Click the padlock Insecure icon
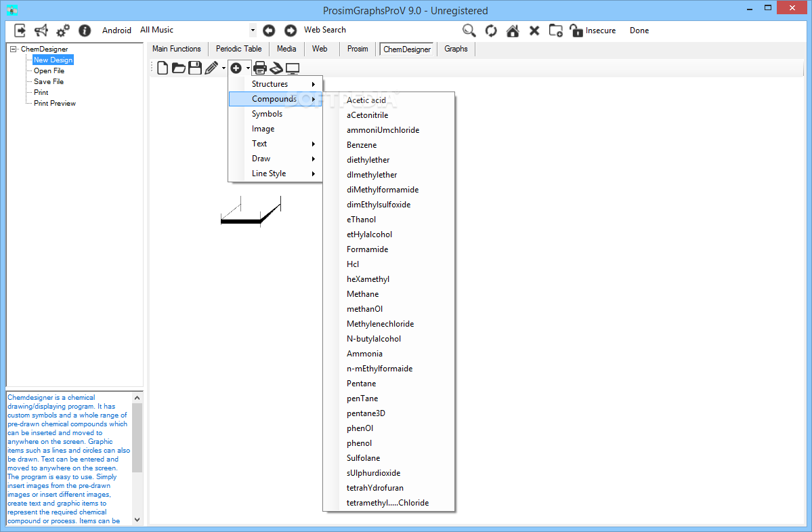The image size is (812, 532). point(576,30)
